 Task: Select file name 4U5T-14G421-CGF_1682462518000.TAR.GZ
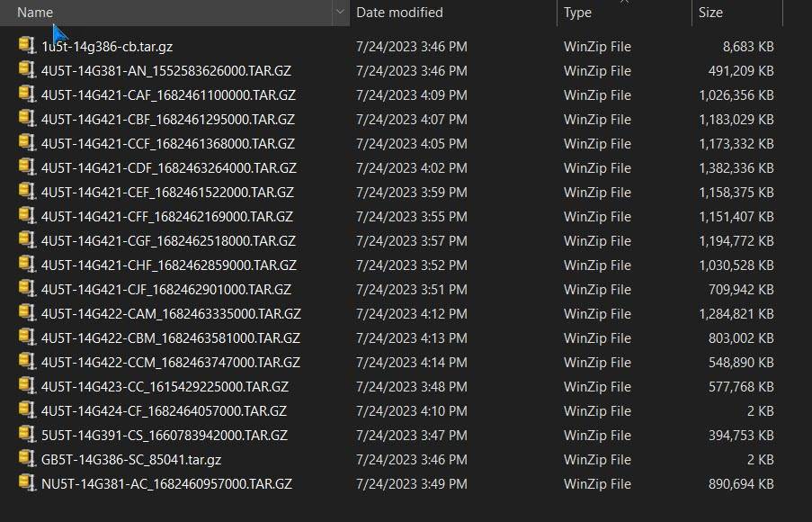point(168,241)
